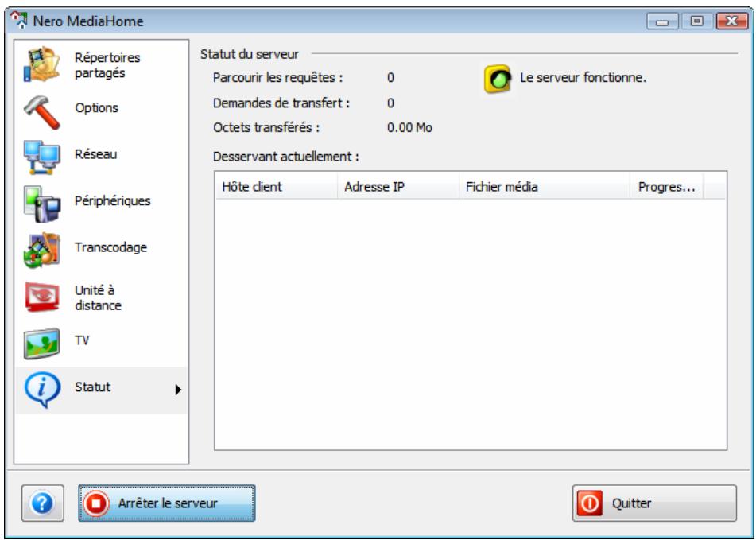Sort by the Adresse IP column header

397,187
